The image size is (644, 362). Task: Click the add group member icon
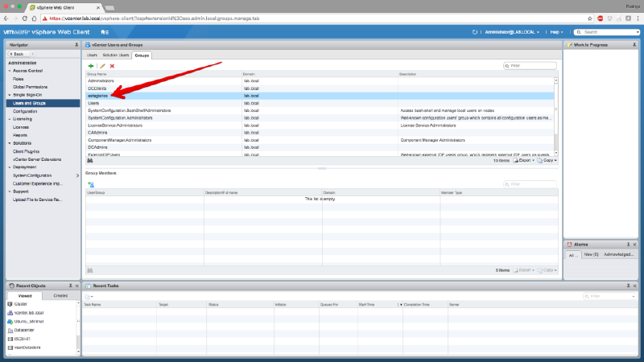click(x=90, y=184)
